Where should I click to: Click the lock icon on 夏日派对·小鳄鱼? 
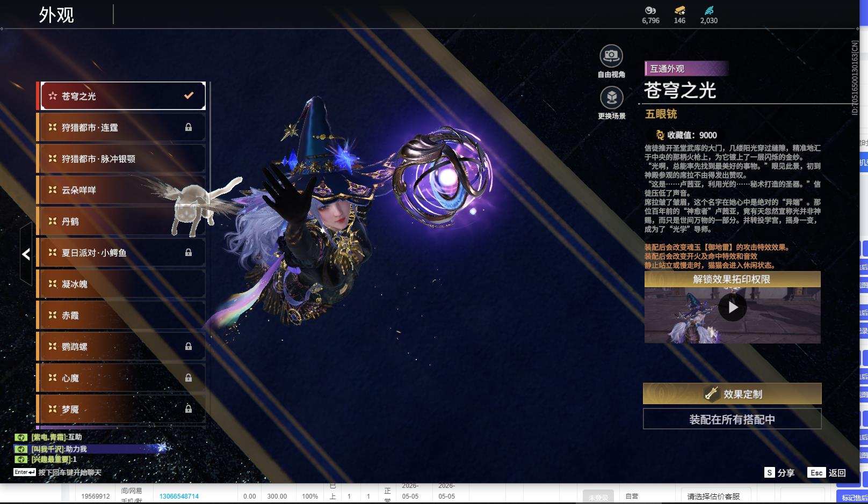189,252
